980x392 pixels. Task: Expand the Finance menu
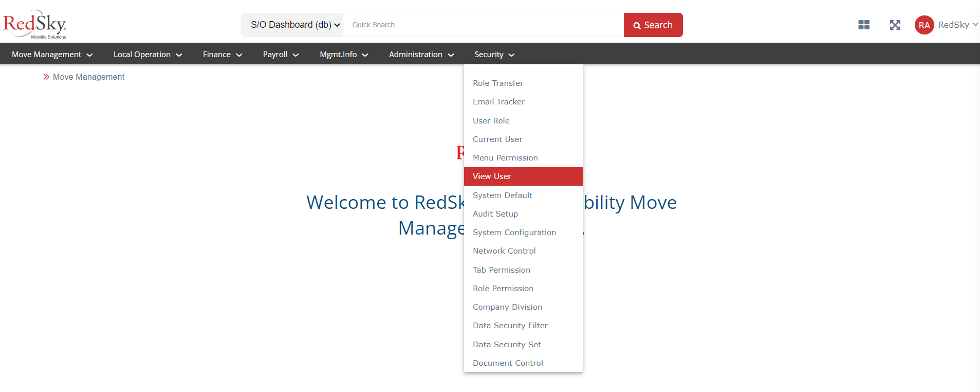click(x=222, y=54)
